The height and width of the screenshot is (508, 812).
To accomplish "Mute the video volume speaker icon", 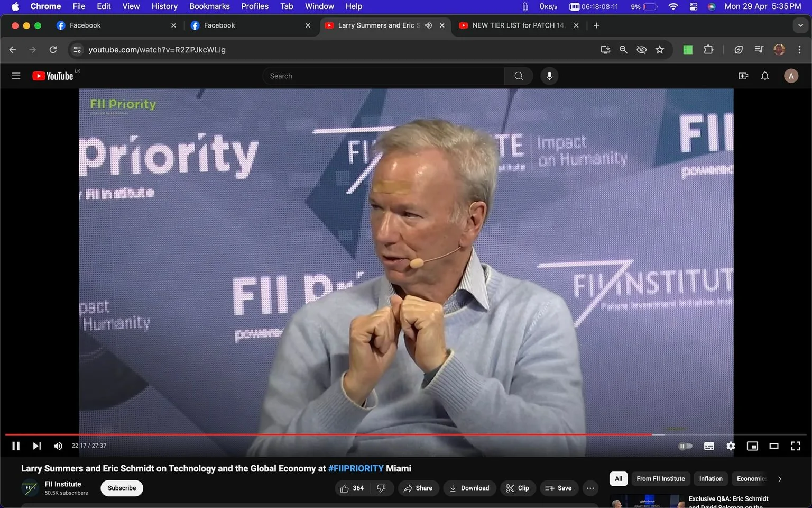I will (58, 446).
